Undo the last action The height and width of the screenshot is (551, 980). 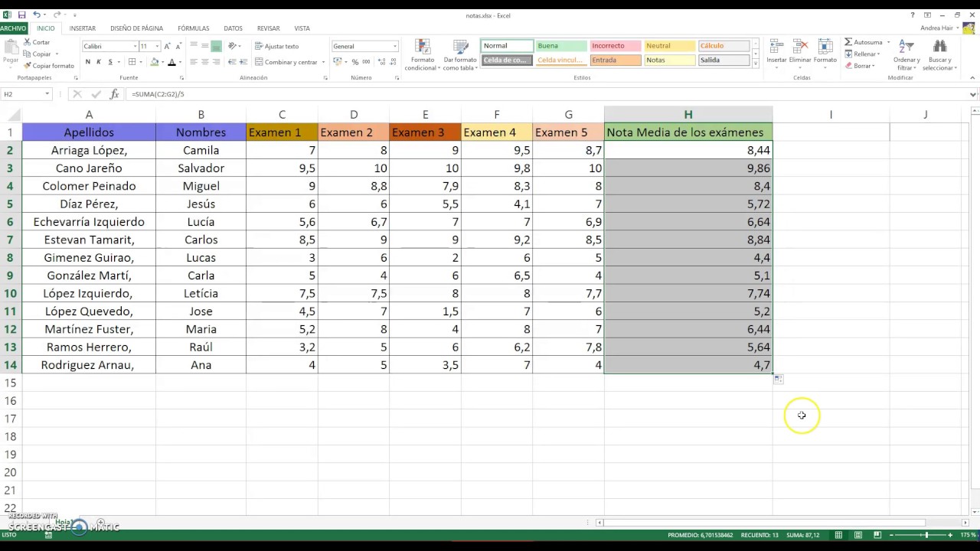[x=36, y=15]
